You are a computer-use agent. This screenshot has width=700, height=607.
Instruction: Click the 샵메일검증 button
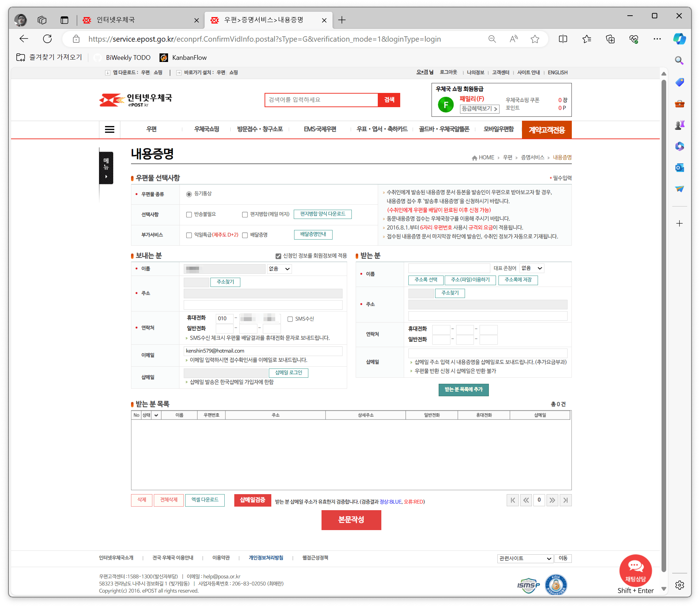(252, 500)
